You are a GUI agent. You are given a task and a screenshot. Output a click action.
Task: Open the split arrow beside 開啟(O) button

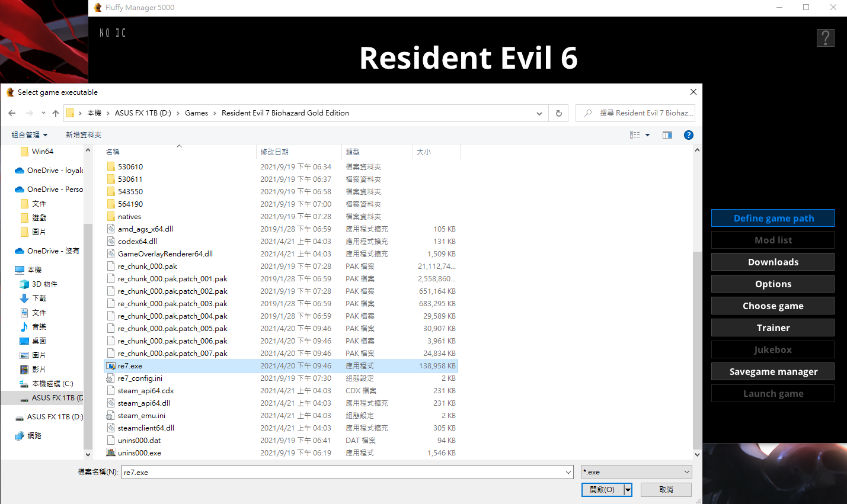pos(628,490)
